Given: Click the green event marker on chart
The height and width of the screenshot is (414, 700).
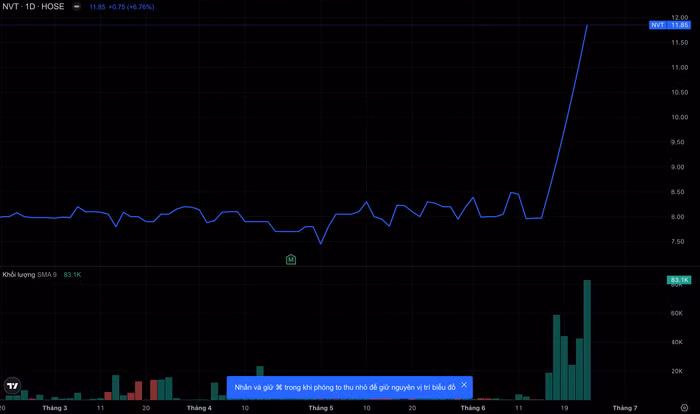Looking at the screenshot, I should 291,259.
